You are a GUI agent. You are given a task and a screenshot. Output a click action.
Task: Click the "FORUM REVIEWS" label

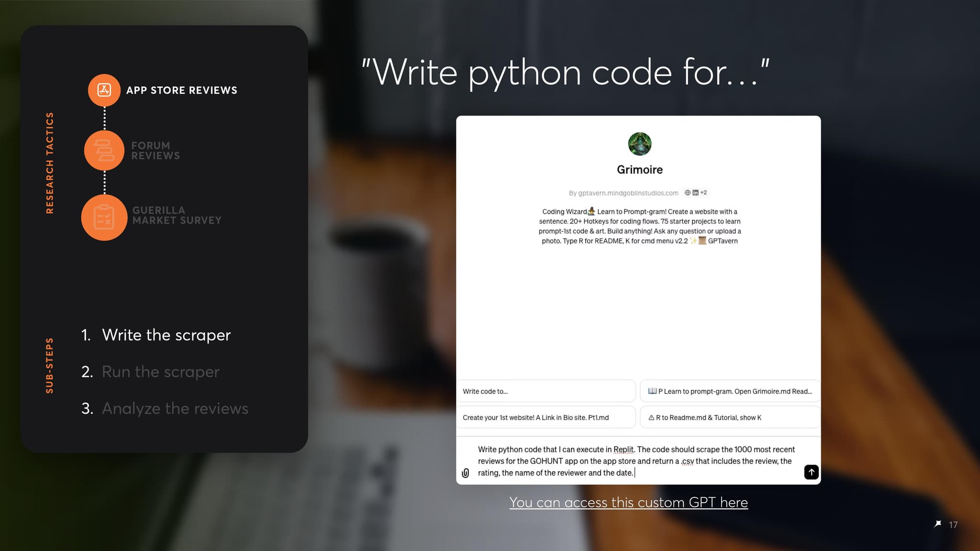tap(156, 151)
